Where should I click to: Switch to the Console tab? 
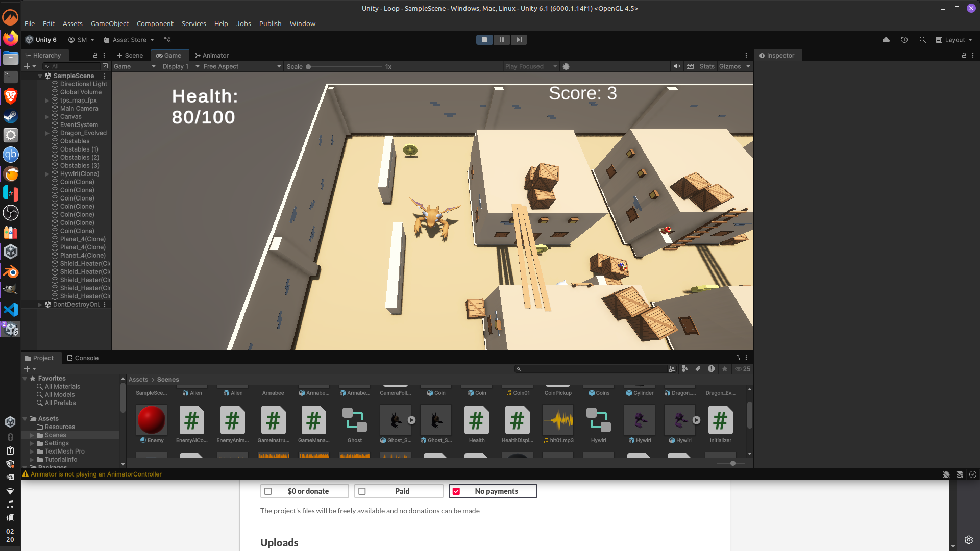(83, 358)
